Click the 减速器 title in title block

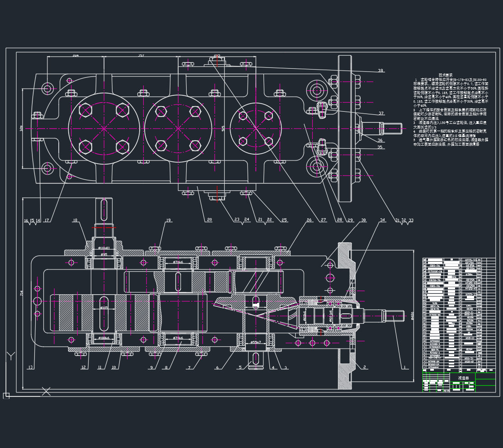[463, 378]
